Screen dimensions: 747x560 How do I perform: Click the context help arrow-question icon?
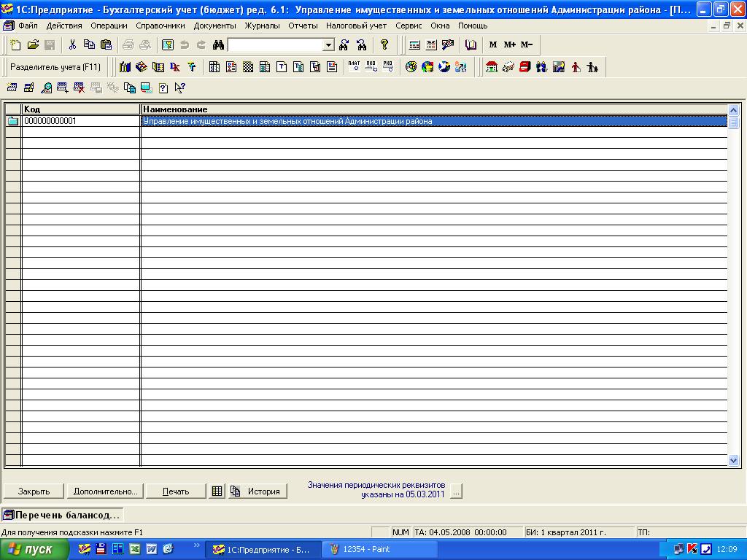tap(179, 87)
